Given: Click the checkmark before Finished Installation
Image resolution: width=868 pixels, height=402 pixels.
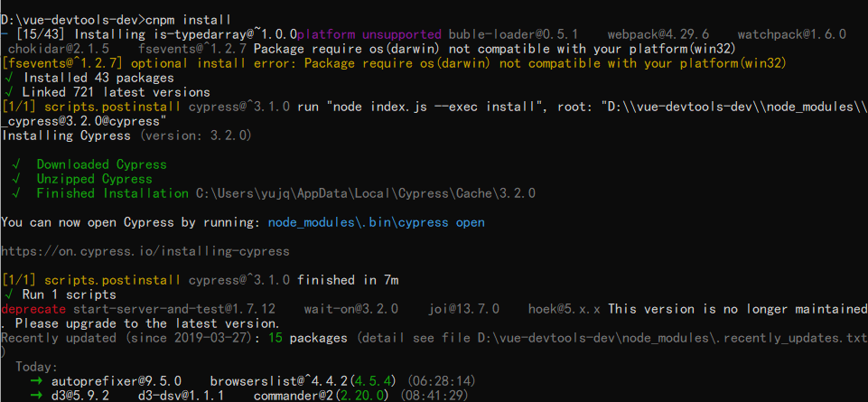Looking at the screenshot, I should [17, 193].
